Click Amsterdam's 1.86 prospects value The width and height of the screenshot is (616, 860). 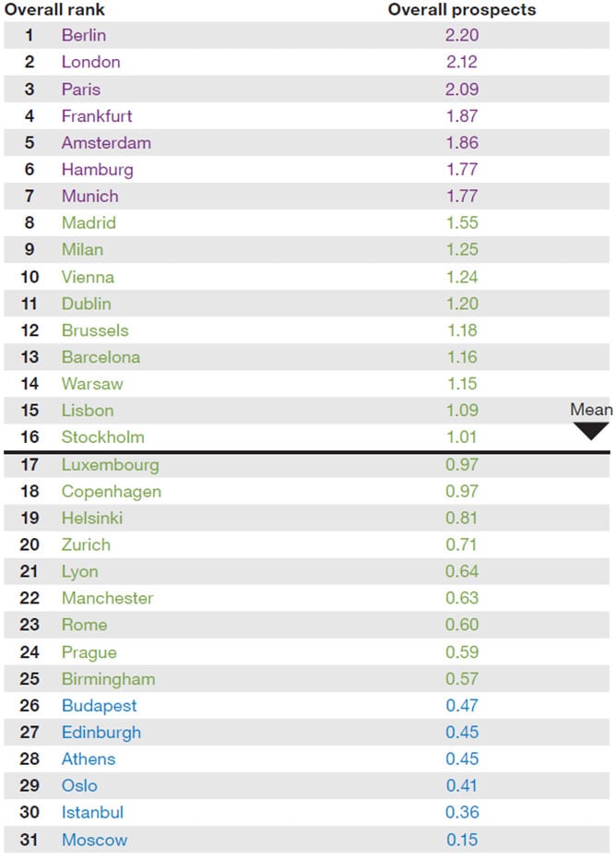[x=461, y=143]
